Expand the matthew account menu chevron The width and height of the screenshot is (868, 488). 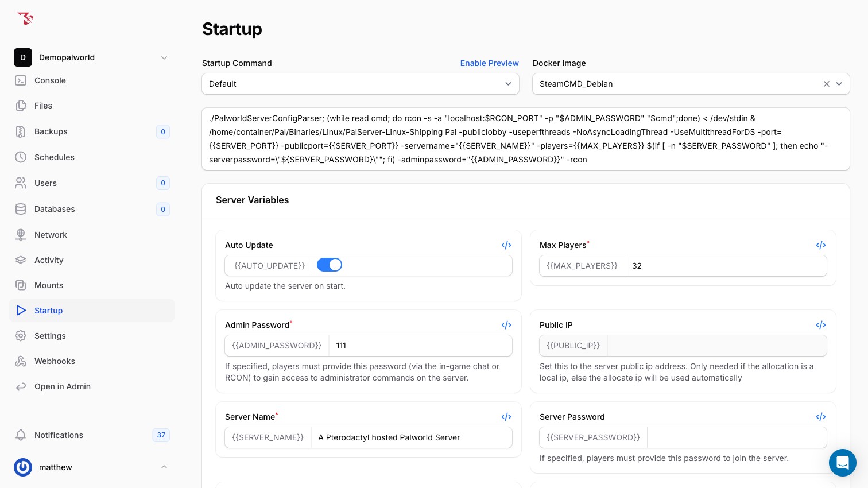164,467
